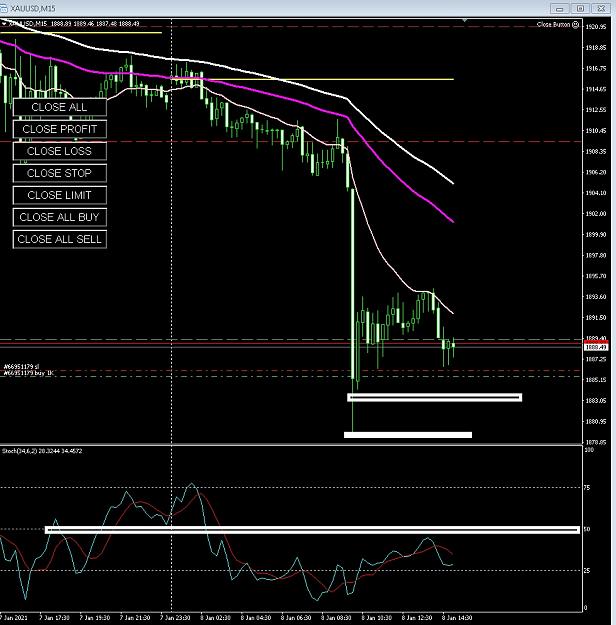Click the CLOSE PROFIT button
Image resolution: width=616 pixels, height=625 pixels.
[x=59, y=129]
